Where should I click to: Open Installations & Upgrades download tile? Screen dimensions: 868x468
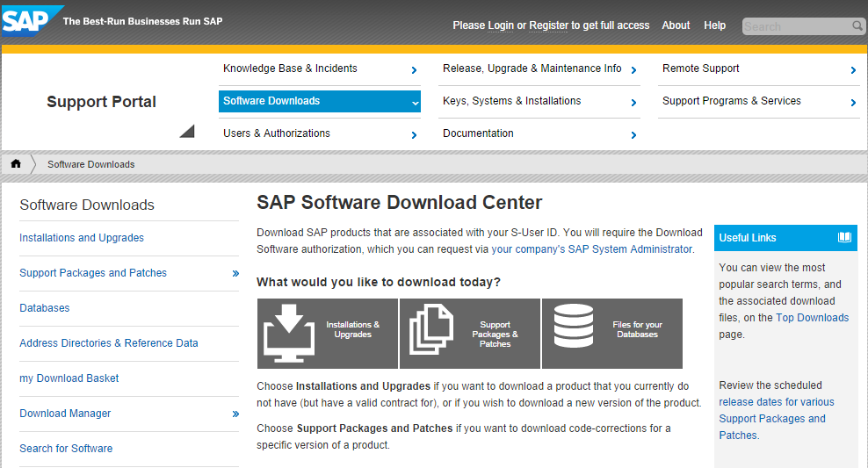tap(327, 334)
